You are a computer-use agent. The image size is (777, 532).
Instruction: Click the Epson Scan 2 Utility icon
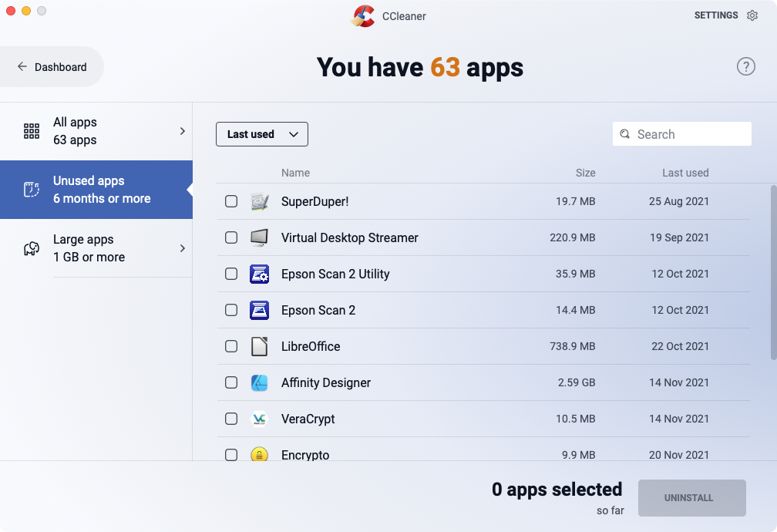click(x=259, y=274)
